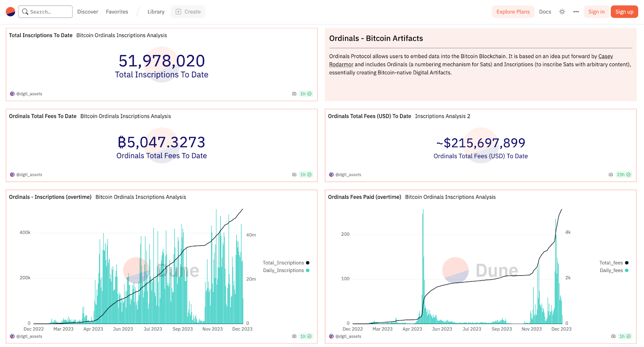This screenshot has height=347, width=644.
Task: Click the Sign in button
Action: 596,12
